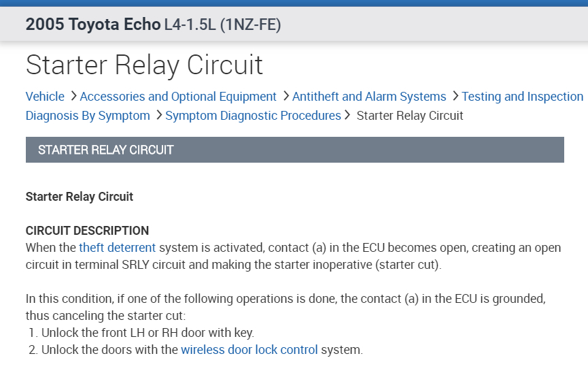Click the 2005 Toyota Echo vehicle header
The image size is (588, 373).
93,25
